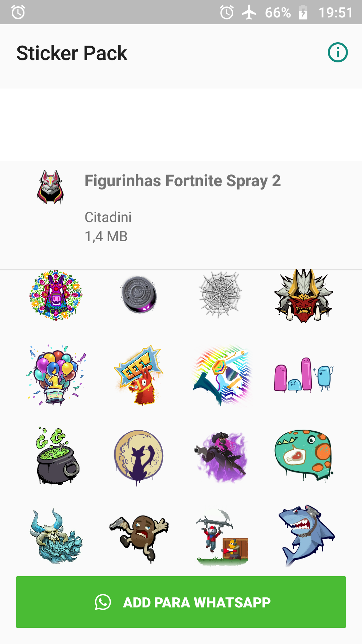This screenshot has width=362, height=644.
Task: Select the manhole cover sticker
Action: click(139, 295)
